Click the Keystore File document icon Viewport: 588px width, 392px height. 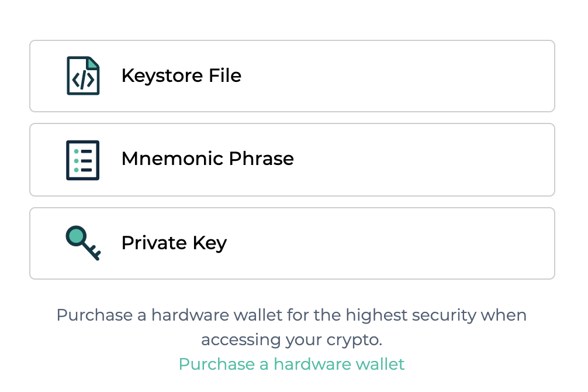click(x=83, y=75)
